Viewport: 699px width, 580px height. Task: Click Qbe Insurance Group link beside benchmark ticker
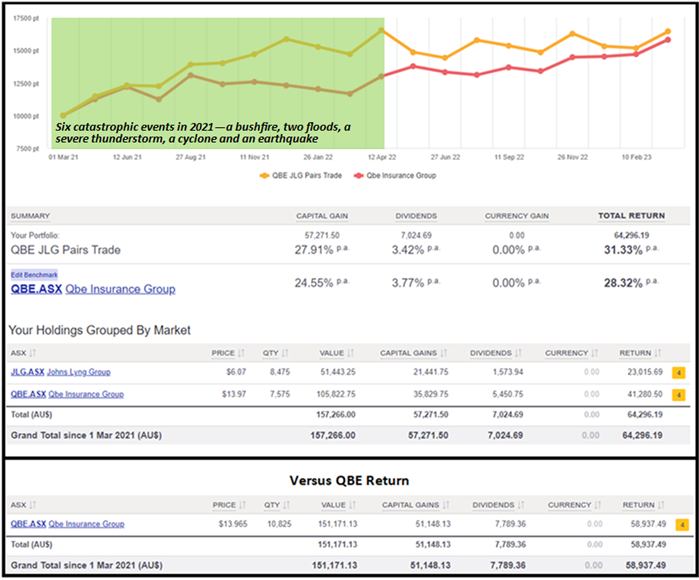tap(120, 290)
